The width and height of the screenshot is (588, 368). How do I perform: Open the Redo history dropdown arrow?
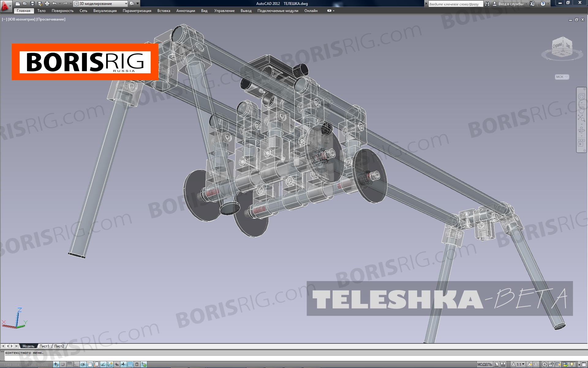click(x=70, y=4)
